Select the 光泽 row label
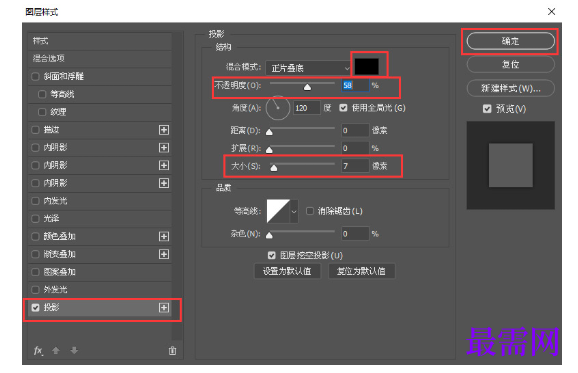This screenshot has width=578, height=373. point(51,219)
